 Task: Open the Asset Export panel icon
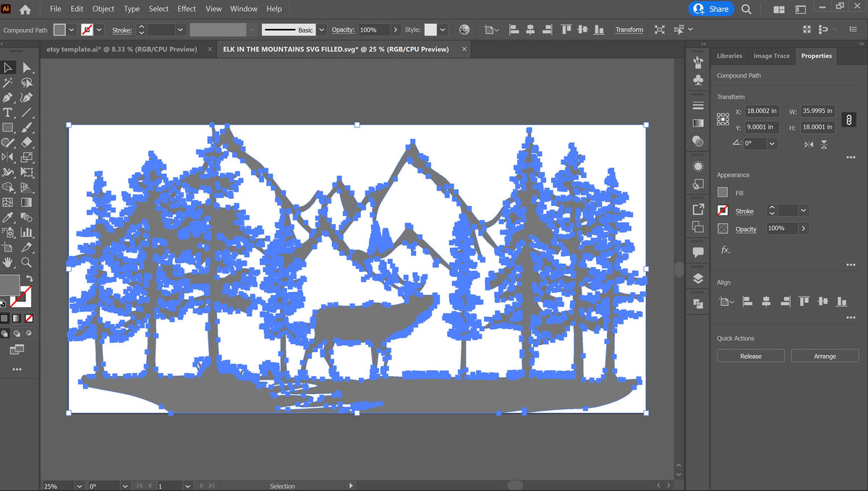click(698, 209)
